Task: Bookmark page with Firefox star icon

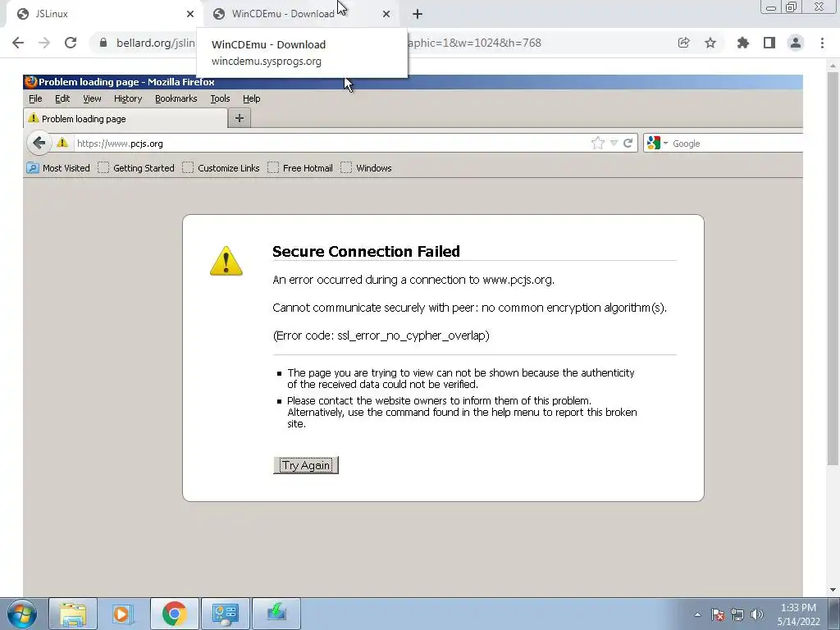Action: point(597,143)
